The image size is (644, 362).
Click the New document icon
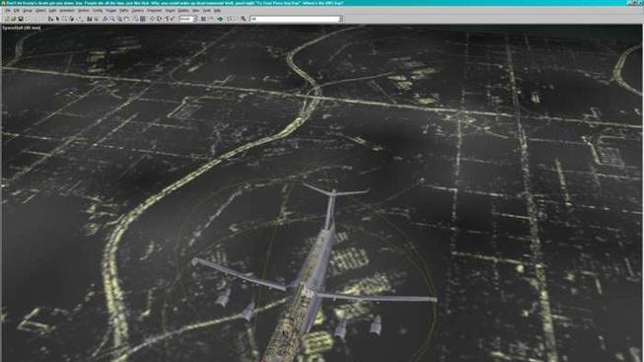[7, 19]
